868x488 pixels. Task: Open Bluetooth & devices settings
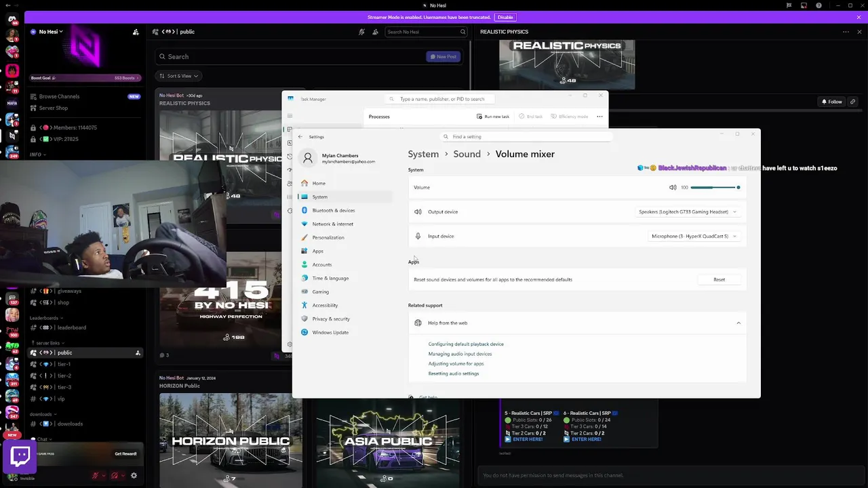[x=346, y=210]
